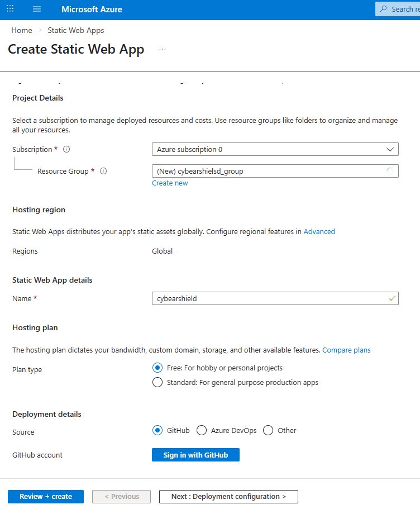Click Review + create button

click(x=46, y=497)
